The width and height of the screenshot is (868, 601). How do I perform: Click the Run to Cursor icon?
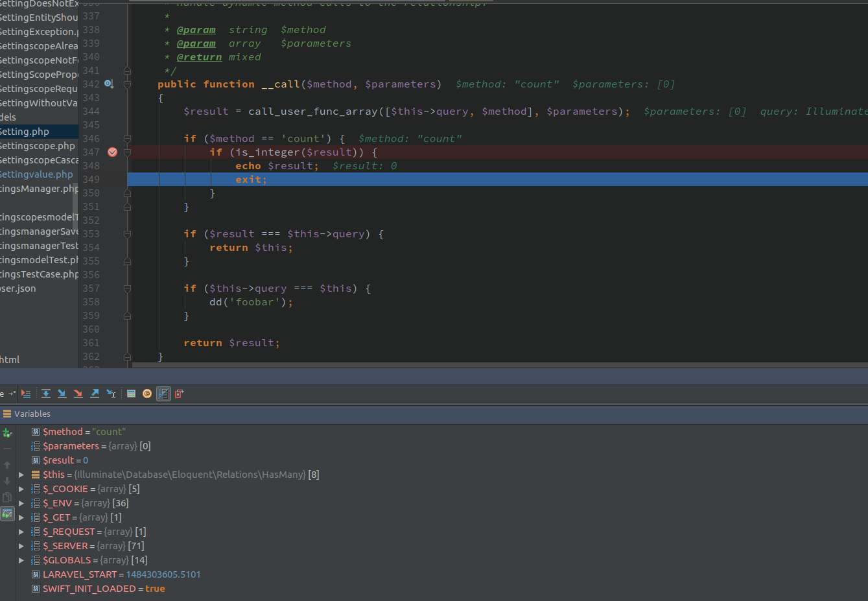point(111,394)
